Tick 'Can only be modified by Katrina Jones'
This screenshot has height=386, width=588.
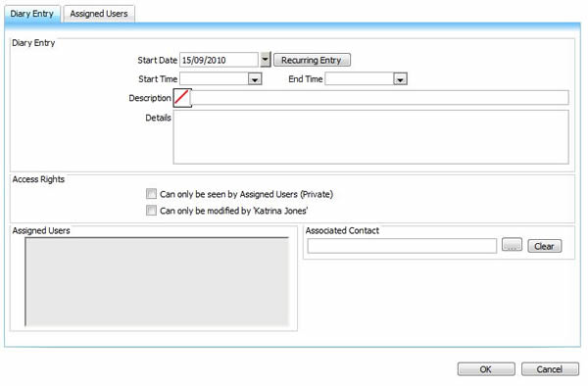click(151, 211)
